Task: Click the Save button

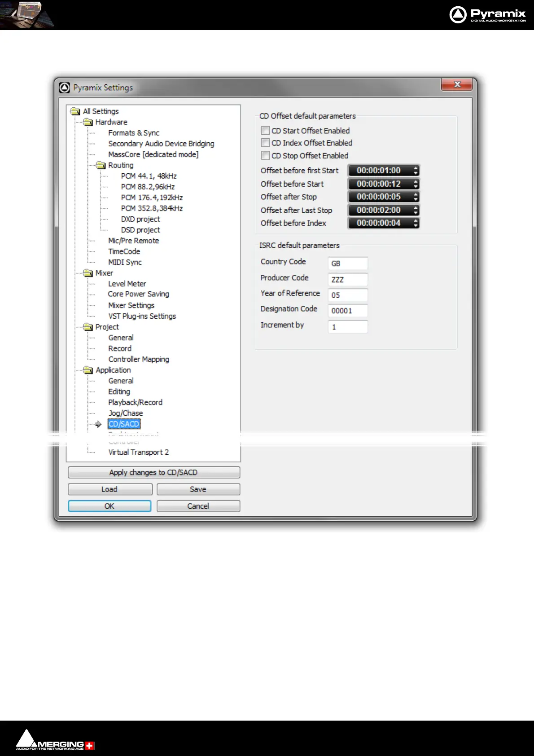Action: [x=198, y=489]
